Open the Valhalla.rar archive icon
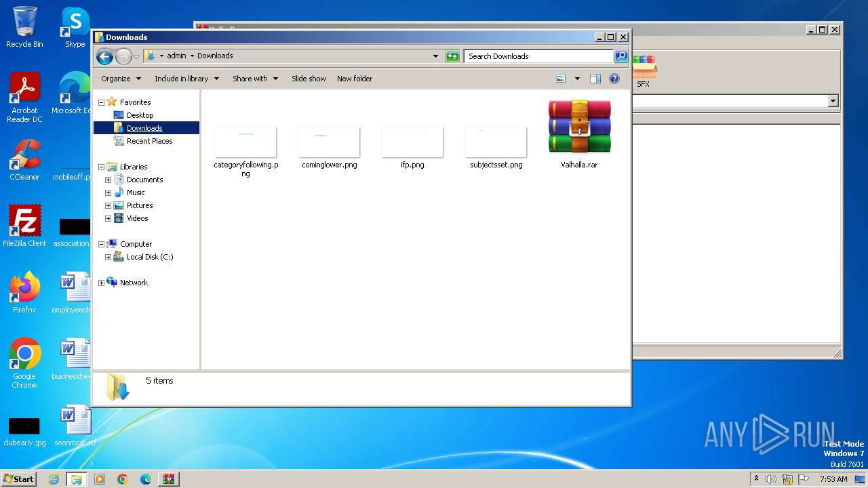Viewport: 868px width, 488px height. point(579,126)
